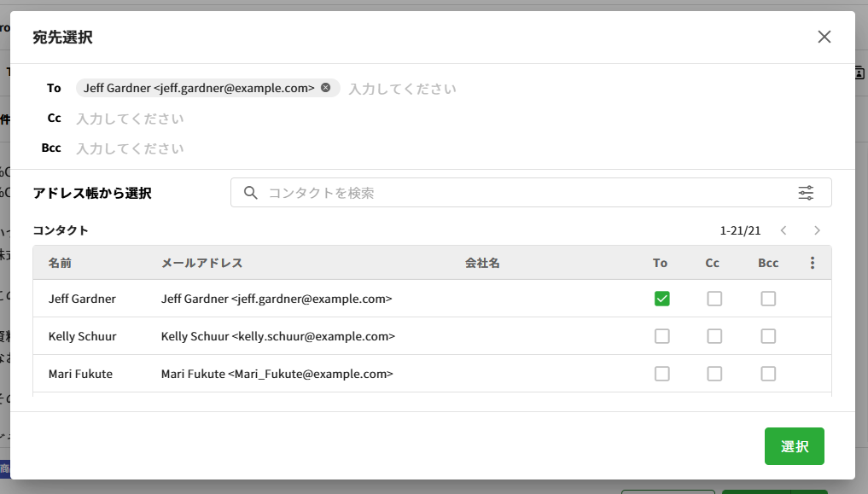Viewport: 868px width, 494px height.
Task: Open the column options kebab menu
Action: [812, 263]
